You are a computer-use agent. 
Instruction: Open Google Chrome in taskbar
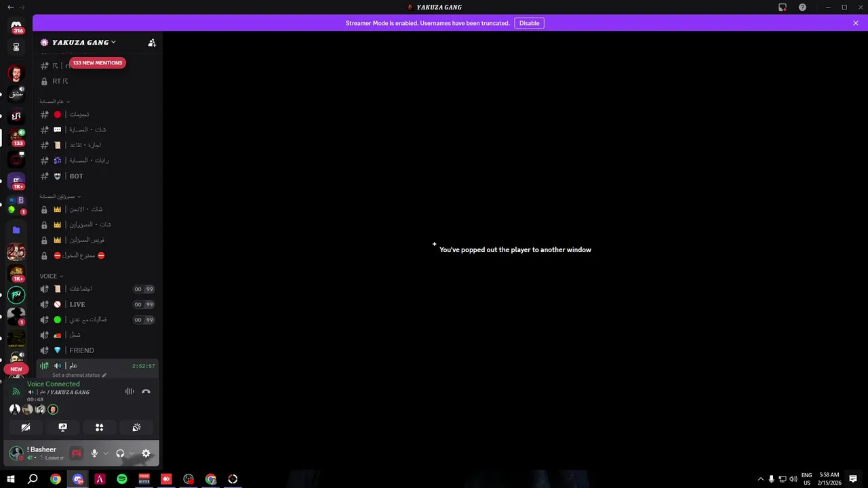(56, 479)
